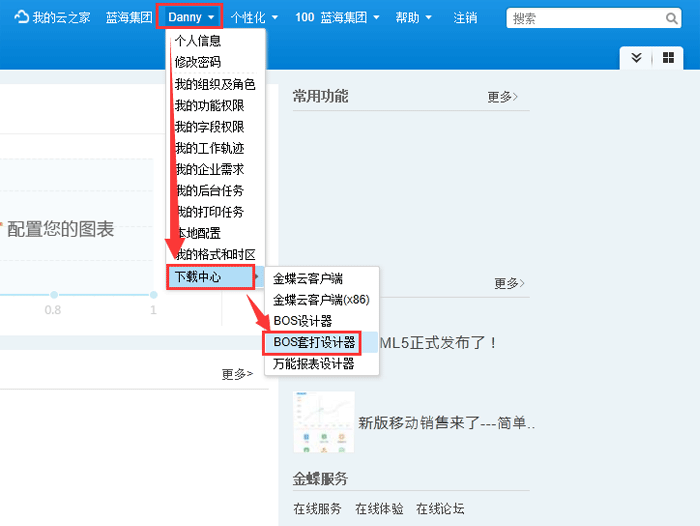Screen dimensions: 700x526
Task: Click 更多> in the lower-left panel
Action: [x=237, y=374]
